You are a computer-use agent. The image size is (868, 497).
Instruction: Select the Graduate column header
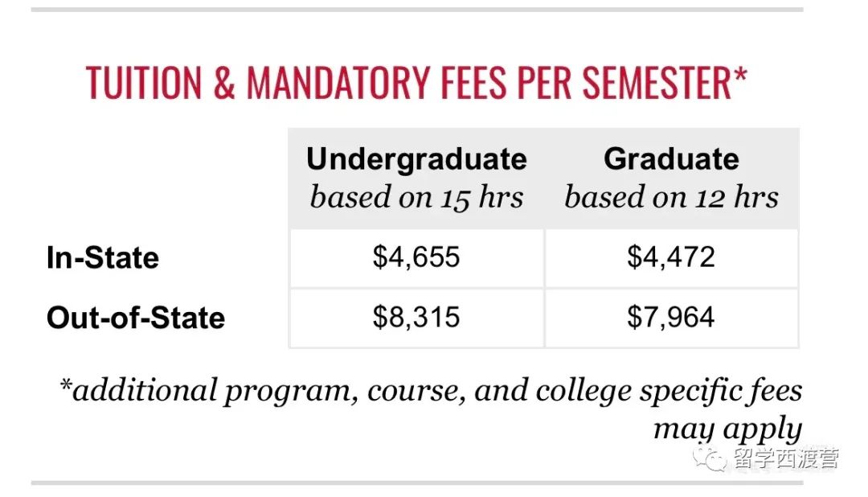click(x=671, y=159)
